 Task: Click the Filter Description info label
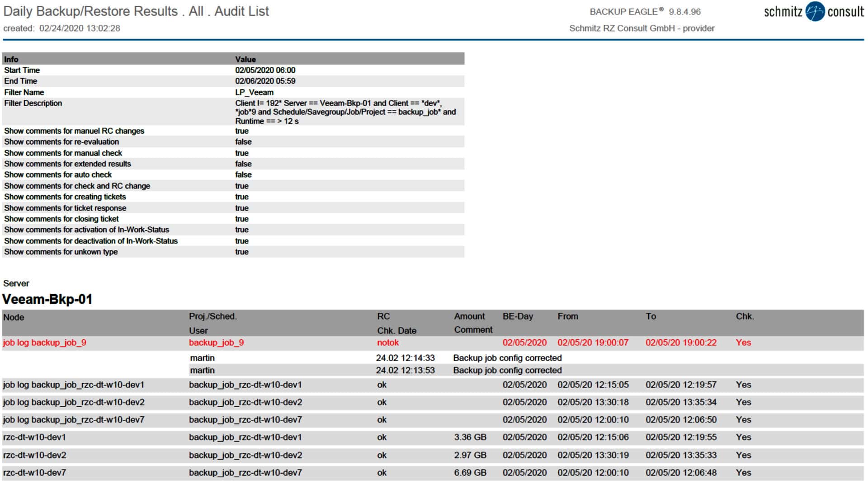pyautogui.click(x=33, y=103)
